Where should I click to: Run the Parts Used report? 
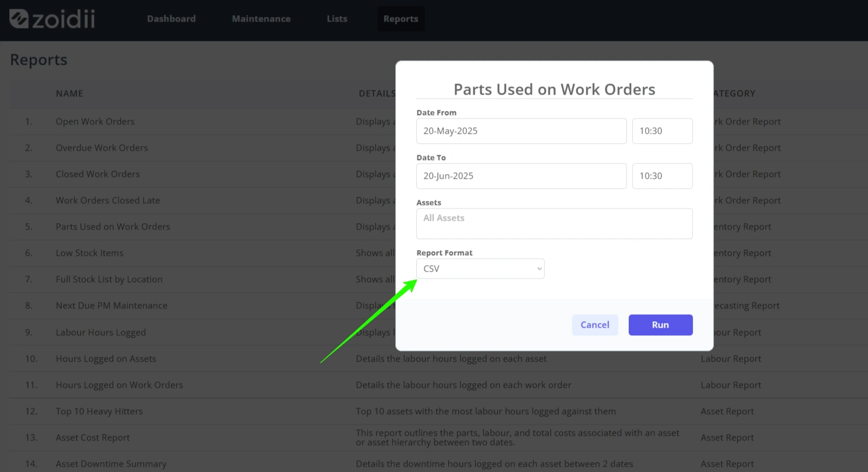660,325
